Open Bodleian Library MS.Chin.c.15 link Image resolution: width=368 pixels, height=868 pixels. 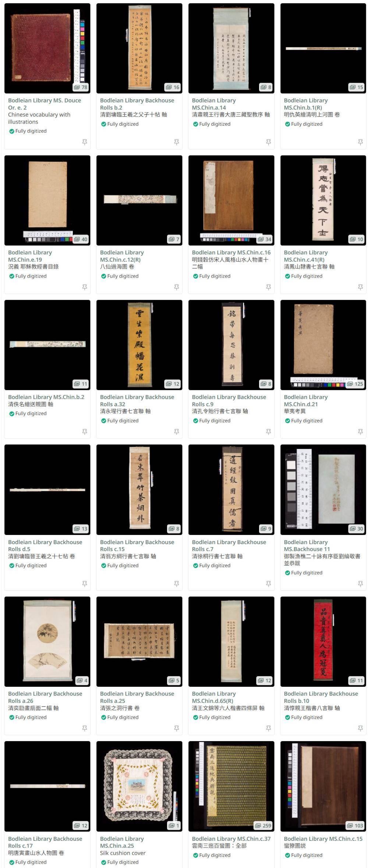point(323,839)
